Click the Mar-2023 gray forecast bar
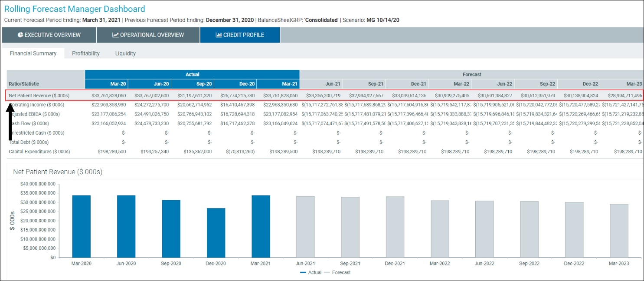The width and height of the screenshot is (644, 281). pos(619,231)
